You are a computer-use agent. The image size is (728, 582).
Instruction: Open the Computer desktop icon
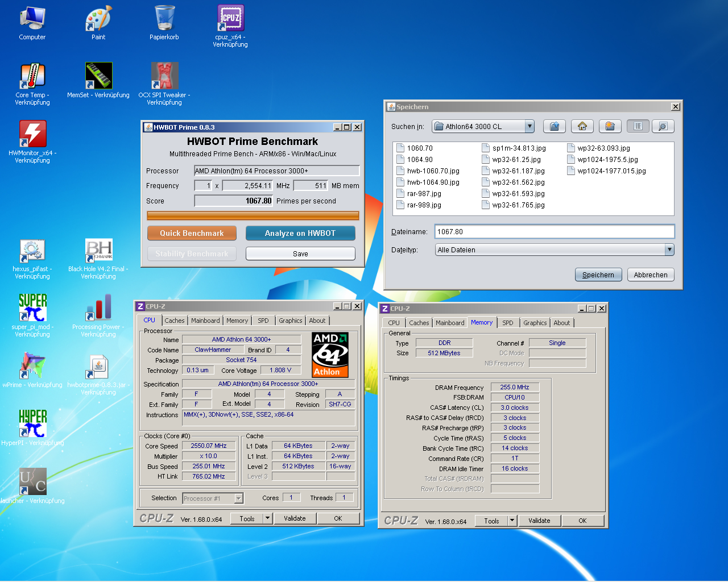32,23
